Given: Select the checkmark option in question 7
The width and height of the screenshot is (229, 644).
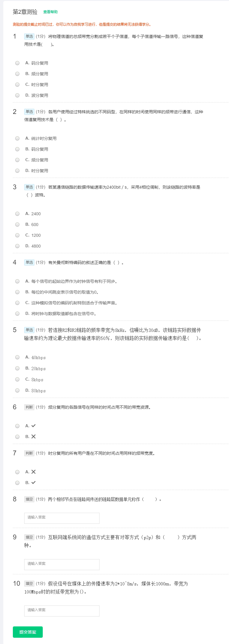Looking at the screenshot, I should click(17, 483).
